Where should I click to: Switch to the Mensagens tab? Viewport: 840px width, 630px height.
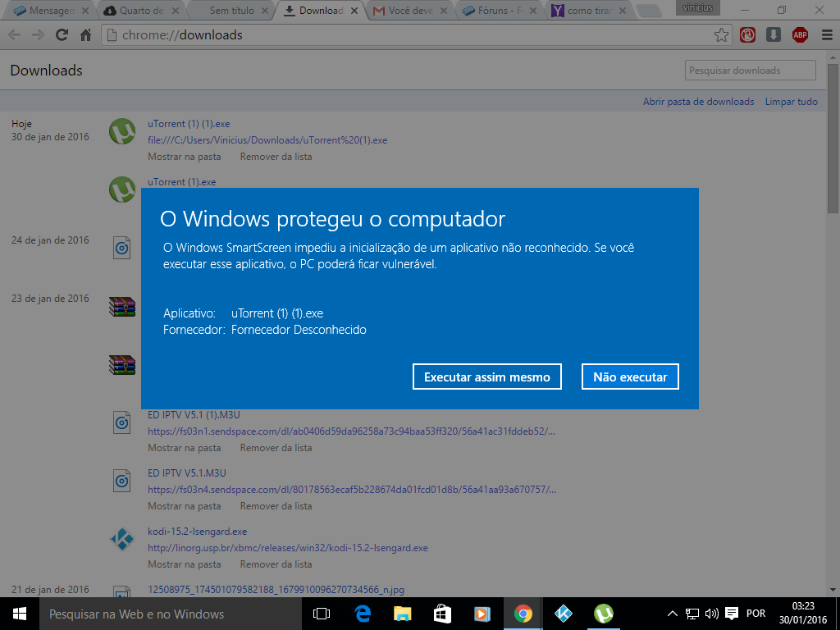tap(52, 11)
